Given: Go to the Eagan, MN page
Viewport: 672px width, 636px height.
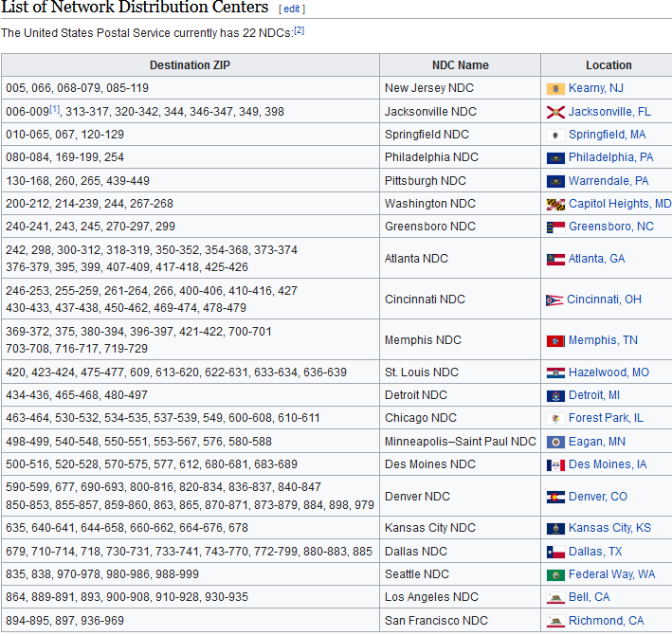Looking at the screenshot, I should (597, 442).
